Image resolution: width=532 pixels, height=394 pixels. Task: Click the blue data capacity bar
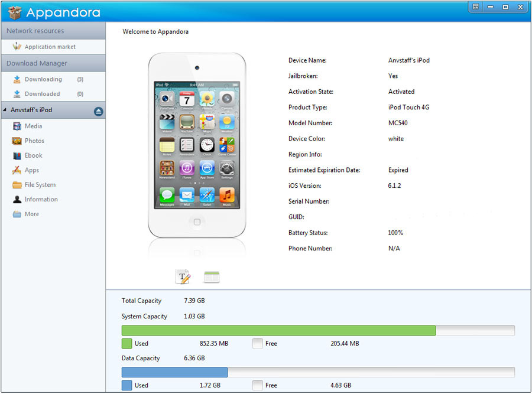coord(174,372)
